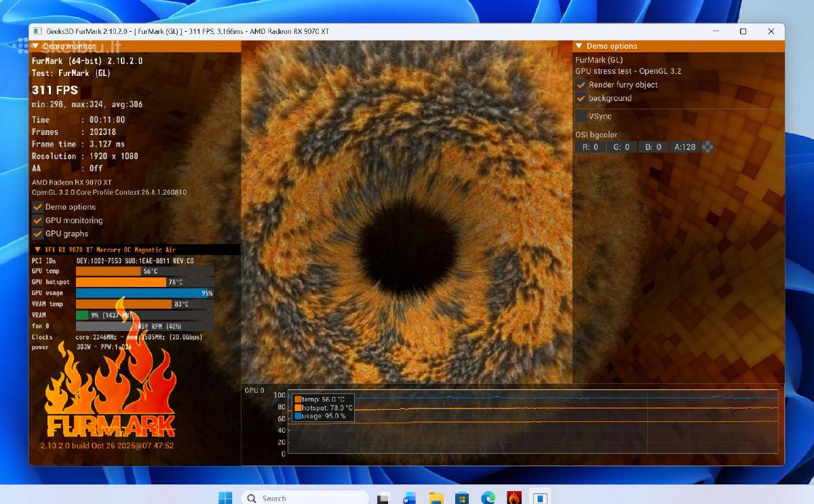The width and height of the screenshot is (814, 504).
Task: Collapse the Demo monitor panel
Action: 35,46
